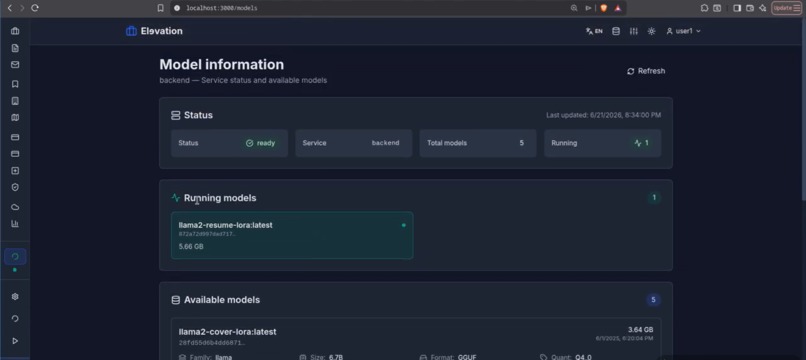Click the browser bookmark icon beside the address bar

161,8
